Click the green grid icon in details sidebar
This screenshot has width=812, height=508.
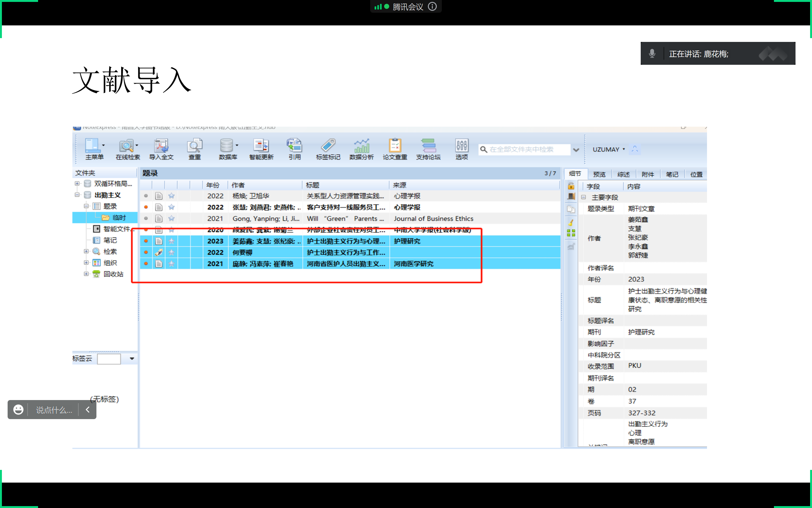pyautogui.click(x=571, y=233)
